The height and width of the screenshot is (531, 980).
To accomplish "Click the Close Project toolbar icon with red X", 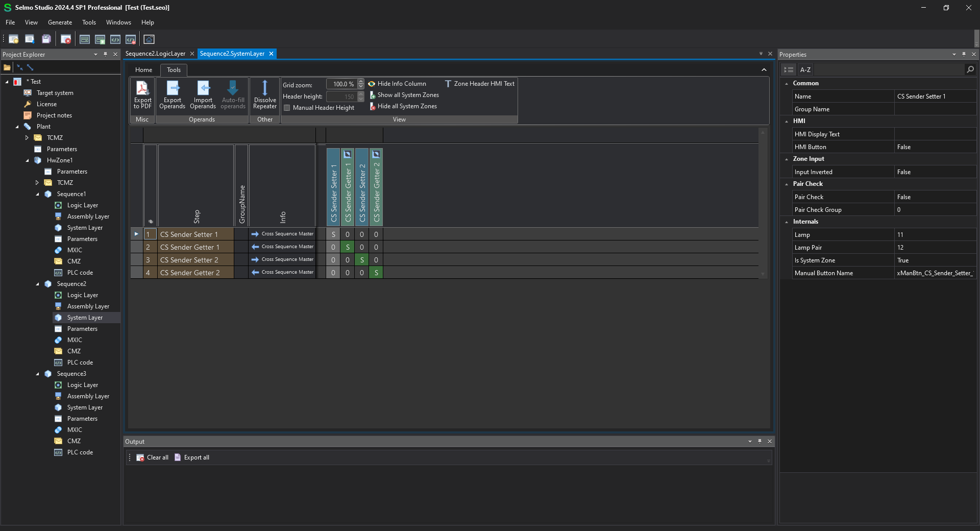I will (66, 39).
